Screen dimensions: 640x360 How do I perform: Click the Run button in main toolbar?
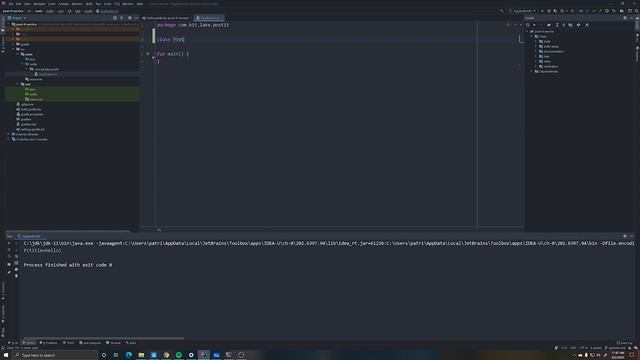point(542,11)
